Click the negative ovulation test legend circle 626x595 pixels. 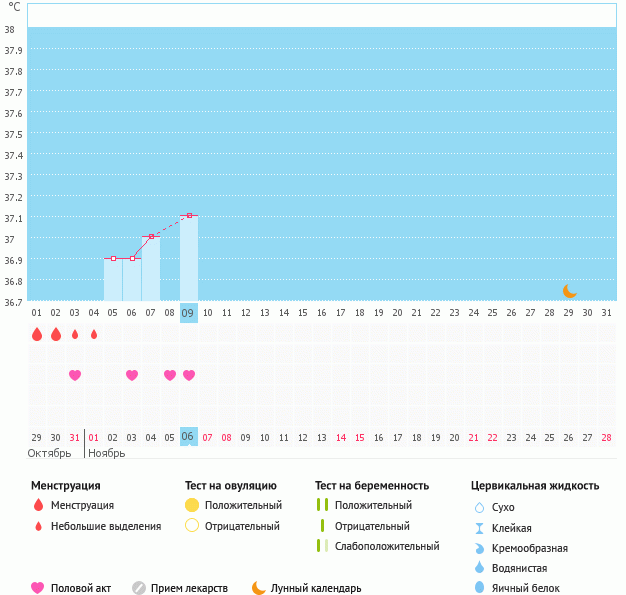click(192, 525)
